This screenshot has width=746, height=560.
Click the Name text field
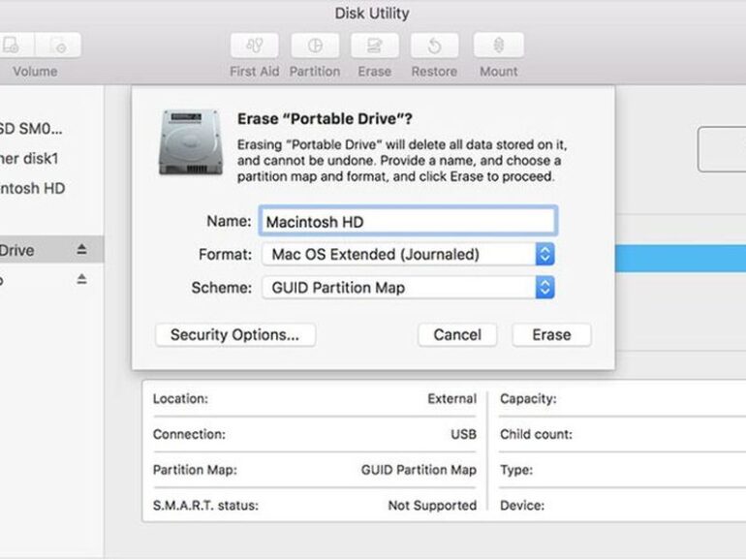tap(408, 221)
